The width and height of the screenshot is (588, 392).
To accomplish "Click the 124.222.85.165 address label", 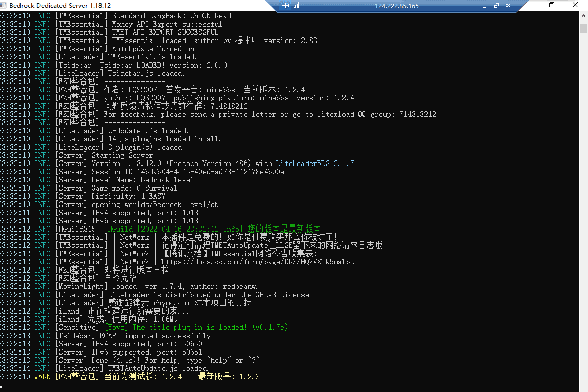I will pos(397,6).
